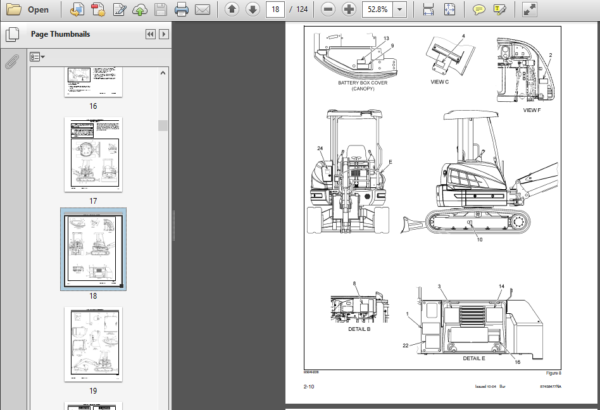Click the VIEW F caption

pyautogui.click(x=532, y=110)
